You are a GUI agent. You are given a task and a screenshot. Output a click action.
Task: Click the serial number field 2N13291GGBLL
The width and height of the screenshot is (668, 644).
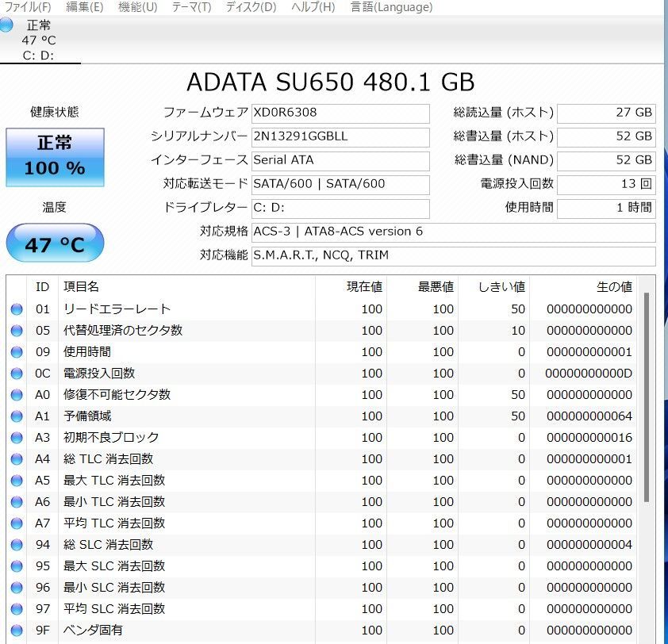click(x=340, y=137)
